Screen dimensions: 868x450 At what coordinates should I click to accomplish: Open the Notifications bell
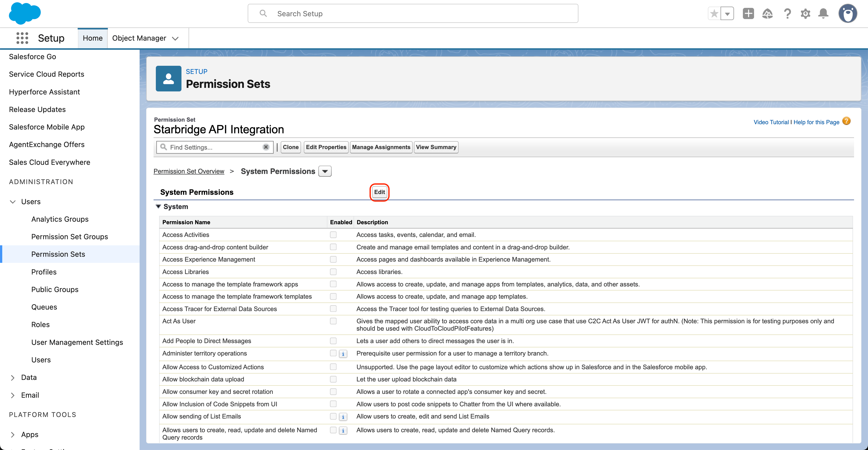point(823,13)
